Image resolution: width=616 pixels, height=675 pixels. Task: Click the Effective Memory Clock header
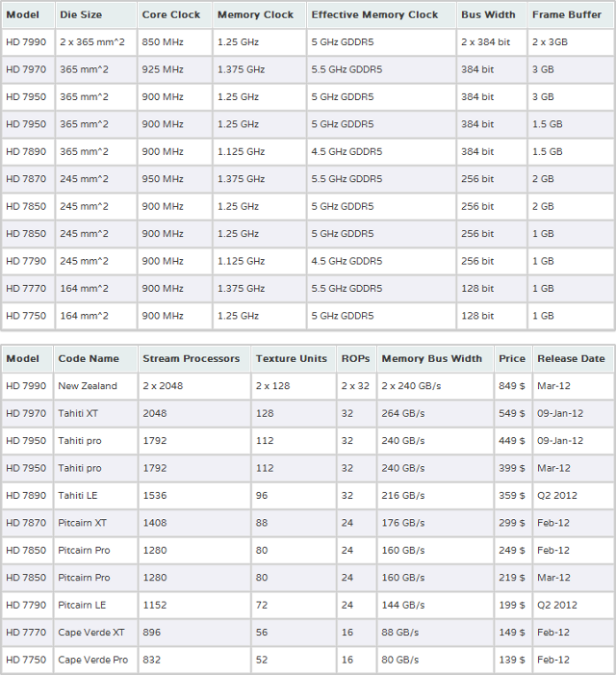(381, 14)
